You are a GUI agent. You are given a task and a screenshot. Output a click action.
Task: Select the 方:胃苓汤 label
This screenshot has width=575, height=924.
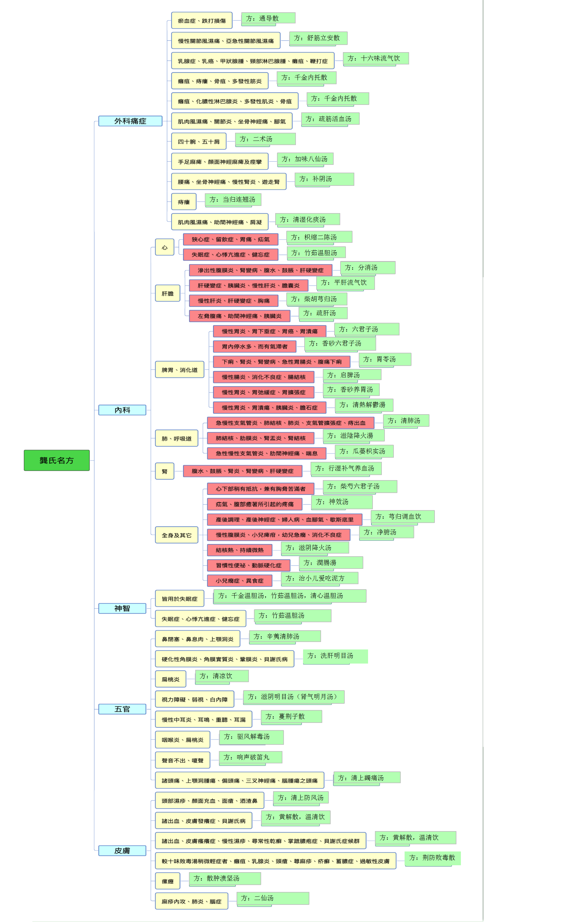(x=385, y=359)
